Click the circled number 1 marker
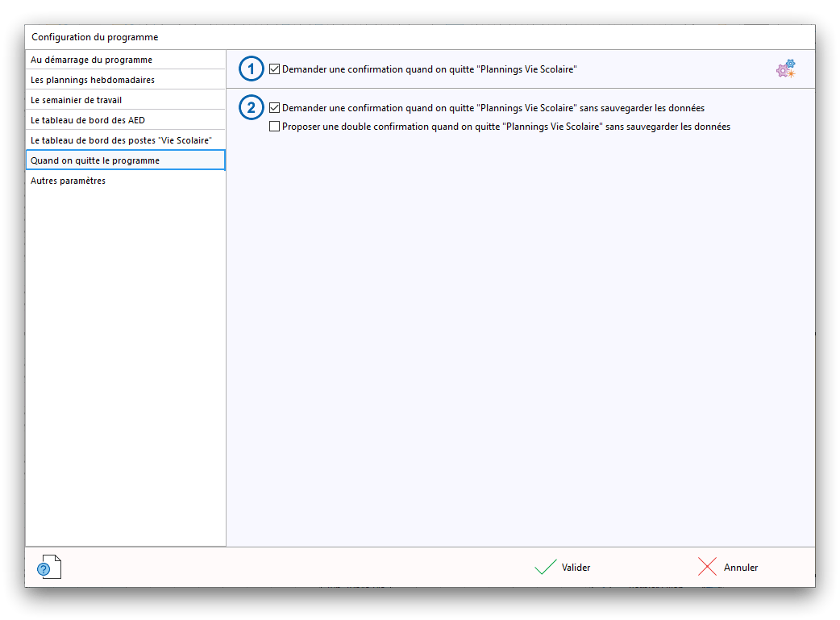Screen dimensions: 840x620 click(x=252, y=69)
